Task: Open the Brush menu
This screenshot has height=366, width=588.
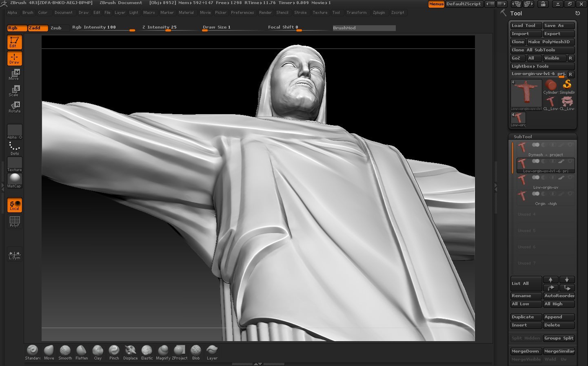Action: pyautogui.click(x=28, y=13)
